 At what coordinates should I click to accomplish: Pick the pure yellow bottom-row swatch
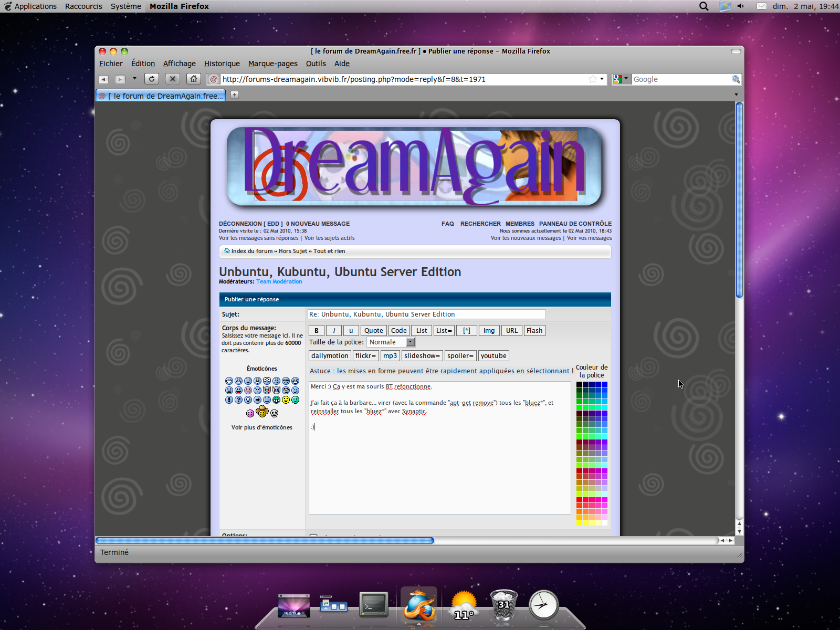tap(579, 523)
